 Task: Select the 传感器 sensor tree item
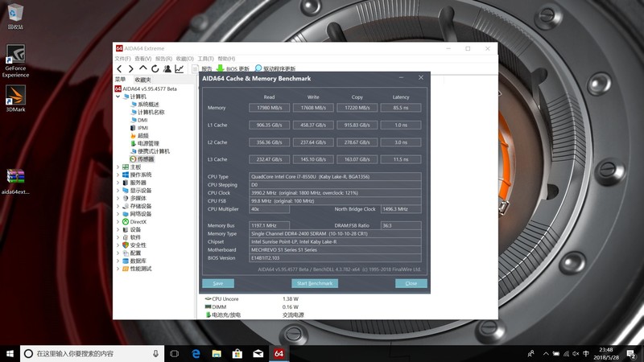point(142,158)
